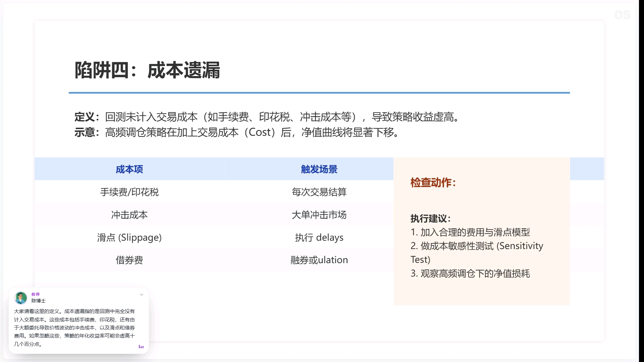The image size is (644, 362).
Task: Click the 每次交易结算 cell
Action: (319, 192)
